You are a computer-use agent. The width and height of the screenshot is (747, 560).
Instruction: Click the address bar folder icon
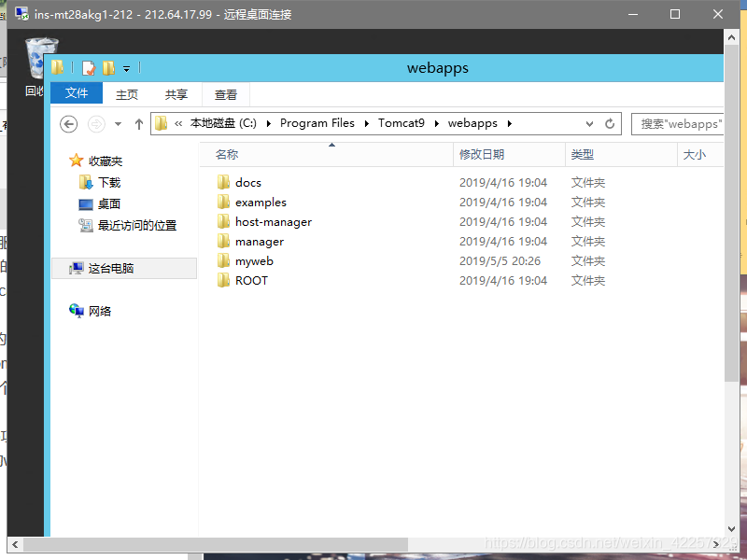161,123
